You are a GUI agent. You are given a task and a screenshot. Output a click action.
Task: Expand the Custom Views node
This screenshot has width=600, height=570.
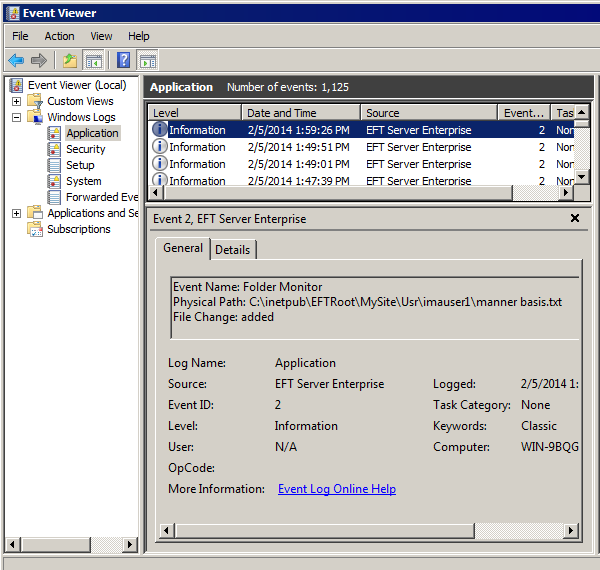click(x=17, y=101)
